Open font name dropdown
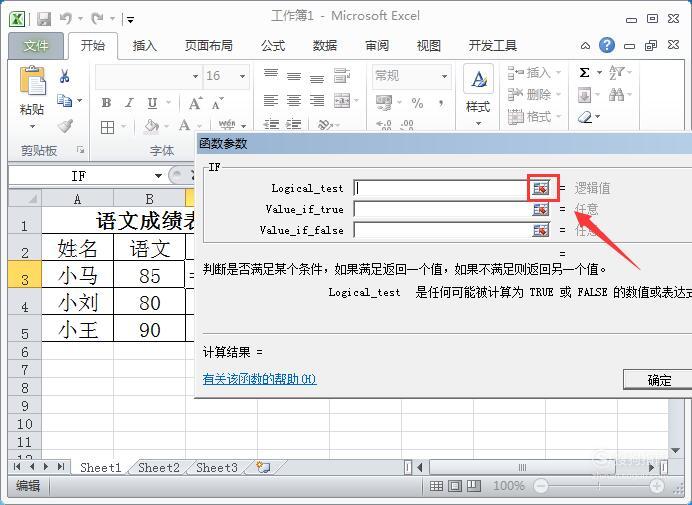The image size is (692, 505). [196, 76]
